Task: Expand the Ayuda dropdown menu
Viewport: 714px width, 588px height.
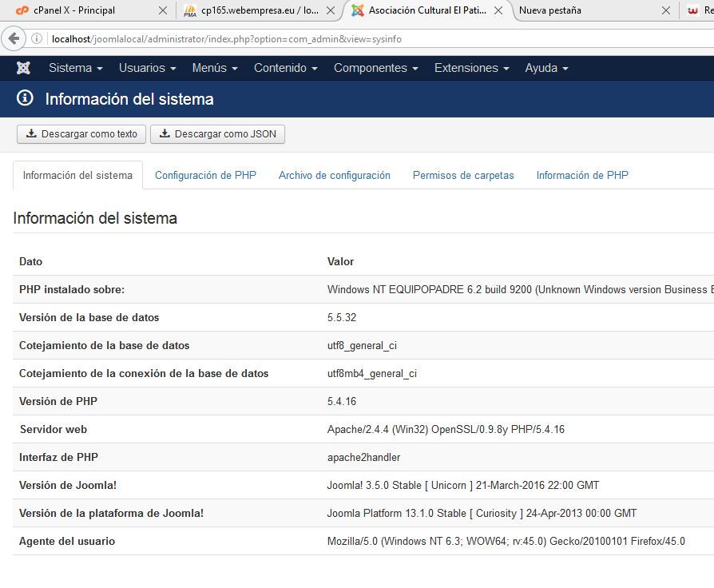Action: coord(546,68)
